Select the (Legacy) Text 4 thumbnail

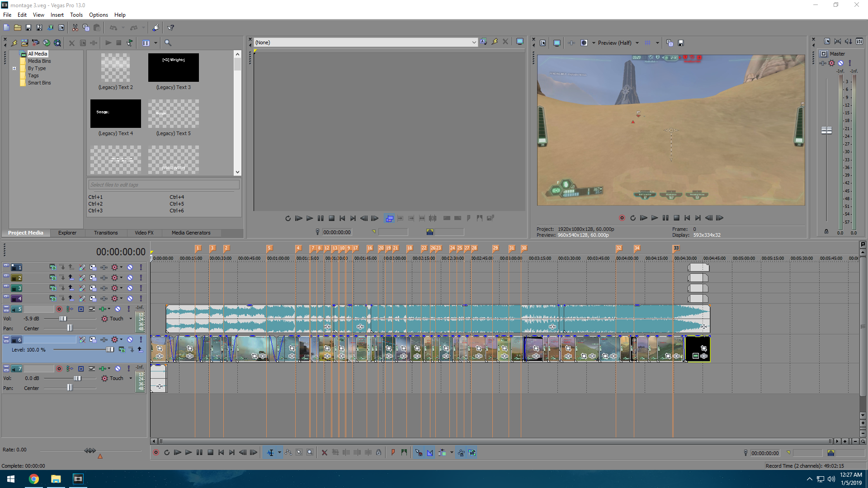(116, 114)
